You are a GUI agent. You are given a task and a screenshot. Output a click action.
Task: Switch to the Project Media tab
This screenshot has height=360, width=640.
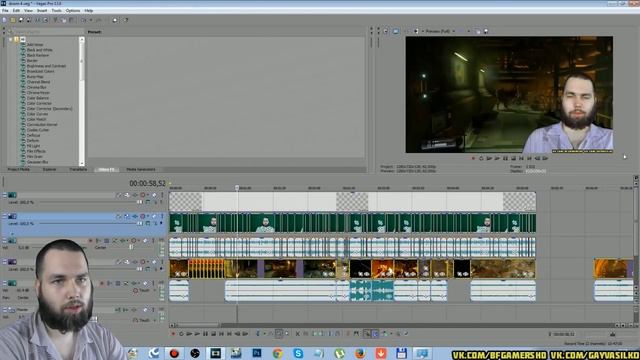19,169
